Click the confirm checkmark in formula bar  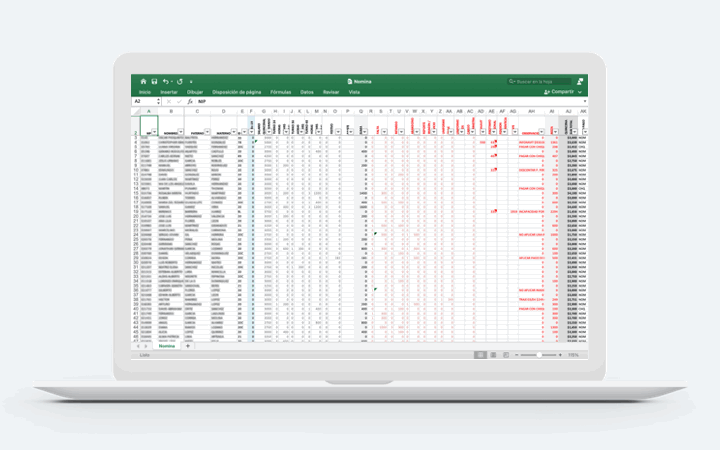click(179, 101)
